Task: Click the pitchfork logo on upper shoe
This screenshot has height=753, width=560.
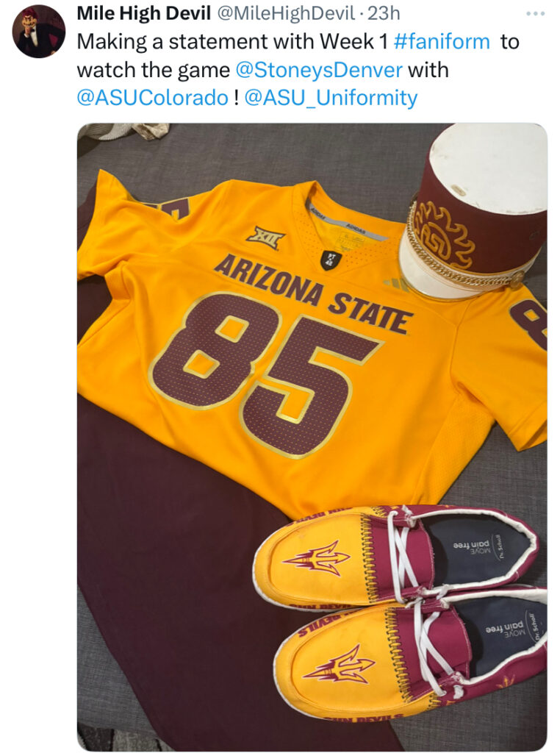Action: click(x=317, y=559)
